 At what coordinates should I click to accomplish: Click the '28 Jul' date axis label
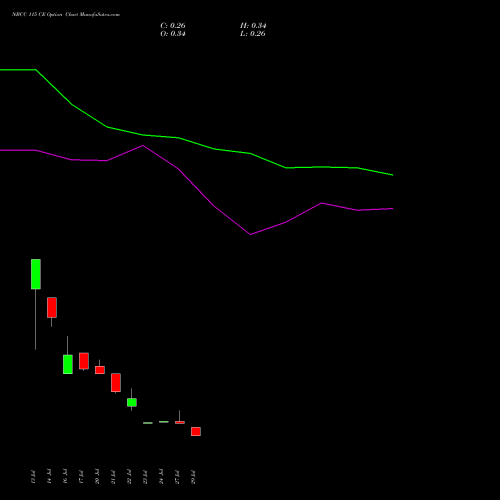tap(193, 477)
